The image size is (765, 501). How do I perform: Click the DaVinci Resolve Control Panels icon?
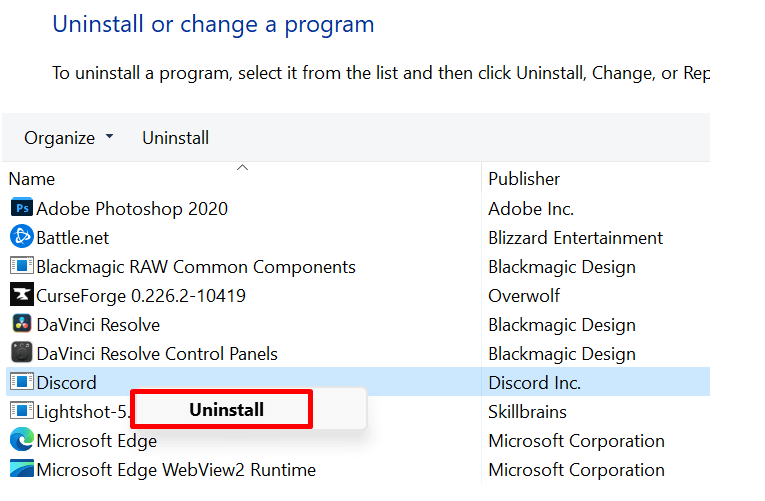click(21, 354)
